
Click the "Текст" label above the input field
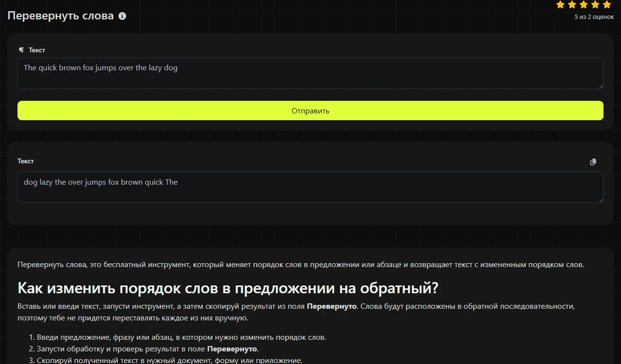pyautogui.click(x=37, y=50)
